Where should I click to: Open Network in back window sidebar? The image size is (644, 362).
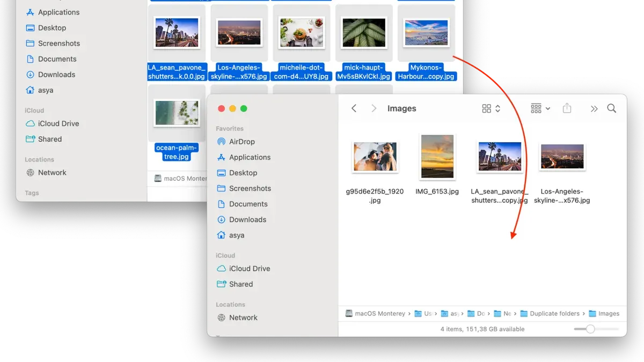click(46, 172)
